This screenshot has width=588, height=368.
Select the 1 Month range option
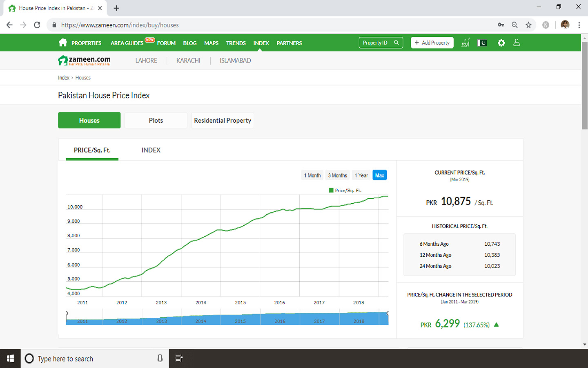tap(312, 175)
